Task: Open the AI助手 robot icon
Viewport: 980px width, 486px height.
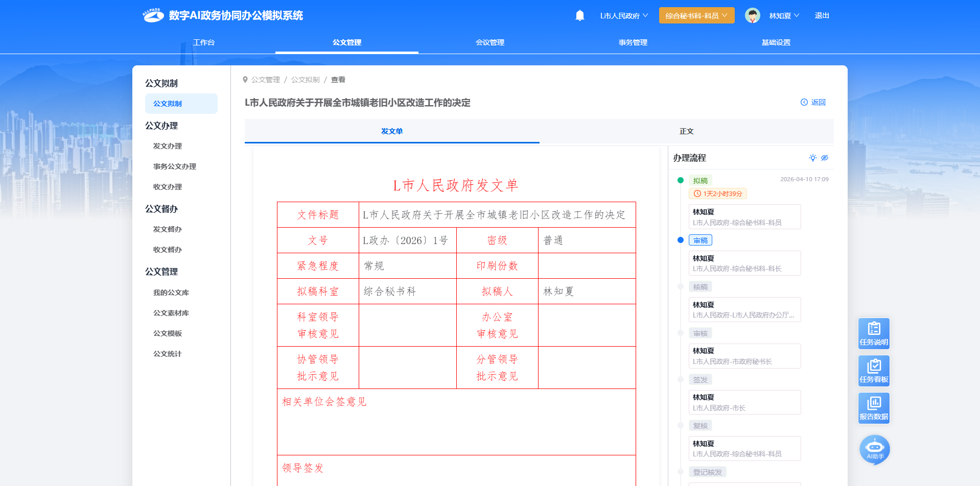Action: tap(875, 449)
